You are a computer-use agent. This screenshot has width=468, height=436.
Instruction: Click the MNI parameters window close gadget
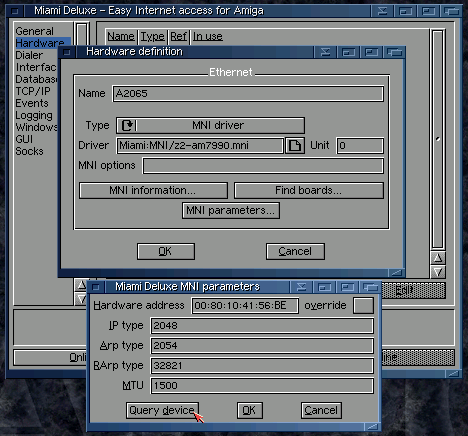(x=96, y=287)
